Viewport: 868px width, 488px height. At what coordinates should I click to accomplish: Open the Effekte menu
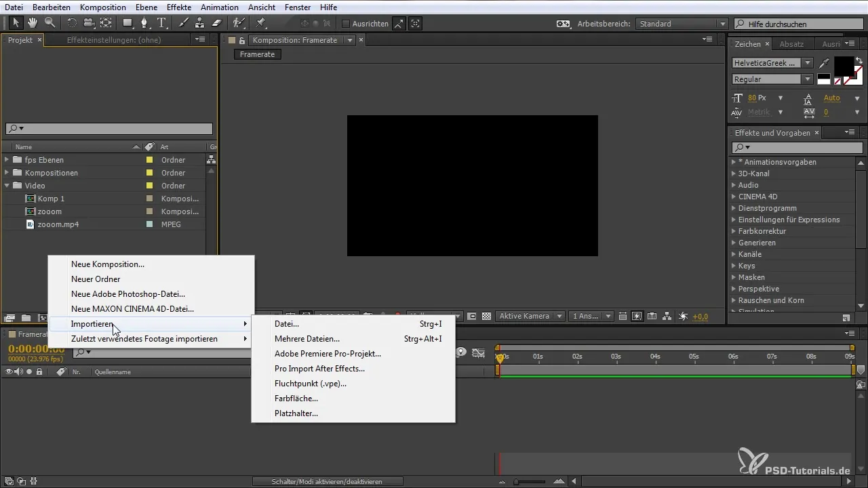(179, 7)
